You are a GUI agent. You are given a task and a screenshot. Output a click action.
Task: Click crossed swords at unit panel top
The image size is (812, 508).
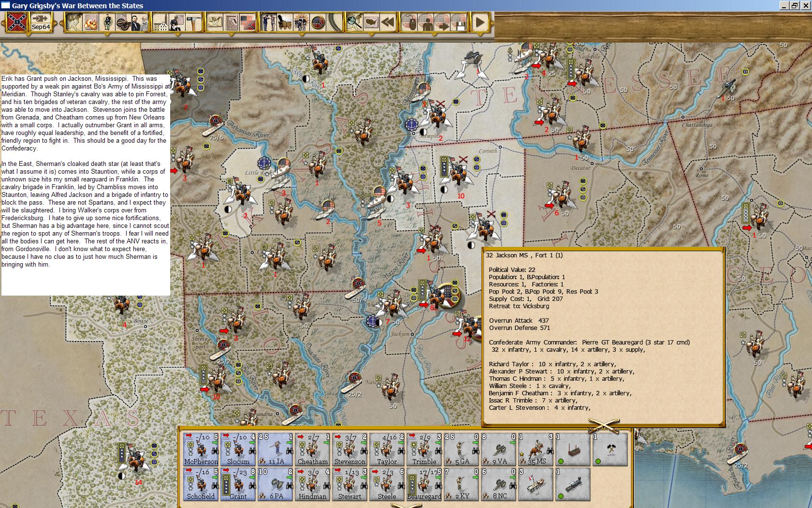pyautogui.click(x=603, y=425)
